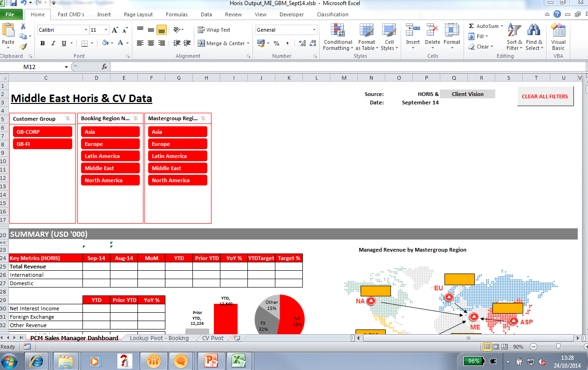Open Cell Styles gallery
The width and height of the screenshot is (588, 370).
tap(388, 37)
